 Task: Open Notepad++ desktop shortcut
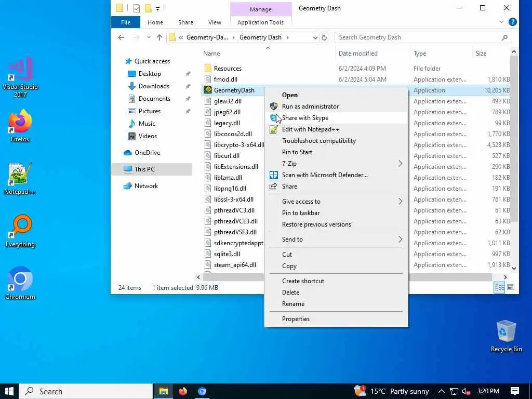tap(20, 179)
